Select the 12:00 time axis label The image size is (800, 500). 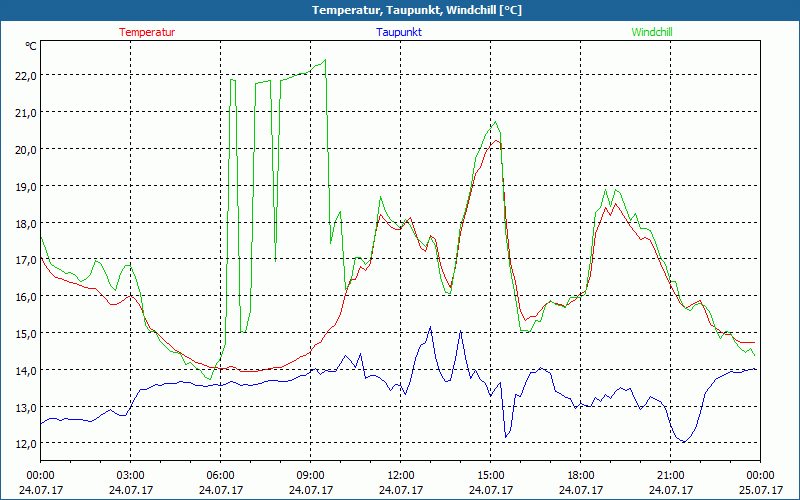(x=400, y=475)
